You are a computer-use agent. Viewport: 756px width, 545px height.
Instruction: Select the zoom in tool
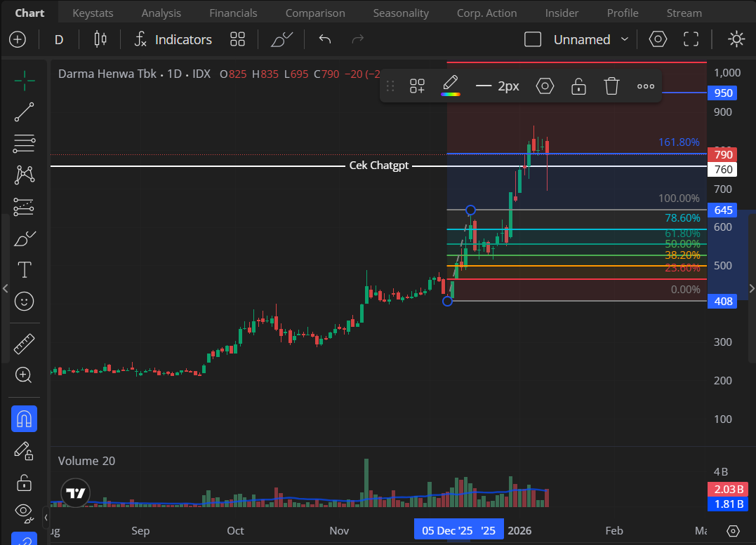24,375
